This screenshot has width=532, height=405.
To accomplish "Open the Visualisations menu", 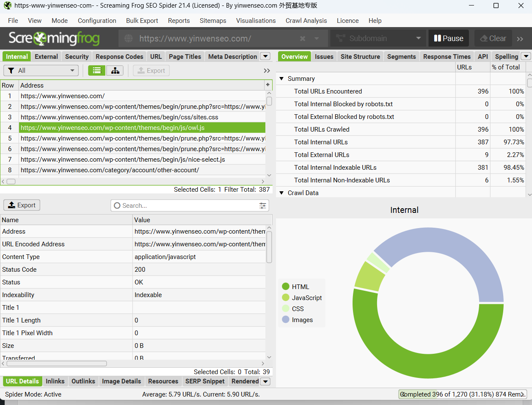I will coord(256,21).
